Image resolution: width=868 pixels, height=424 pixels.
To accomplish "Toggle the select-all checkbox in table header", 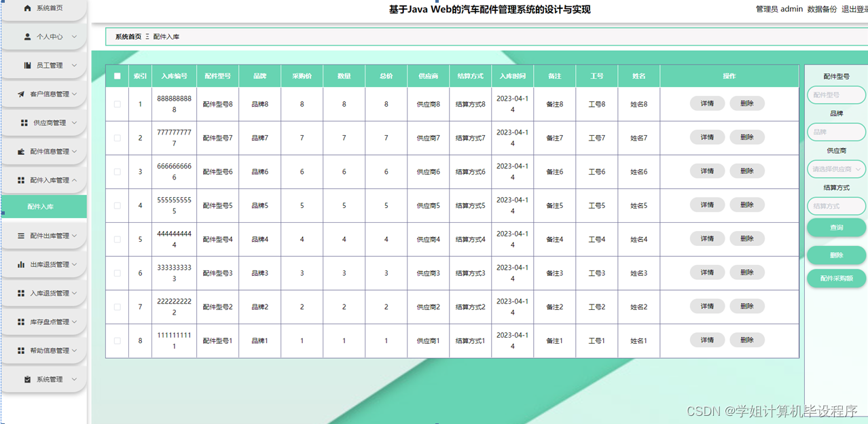I will 116,75.
